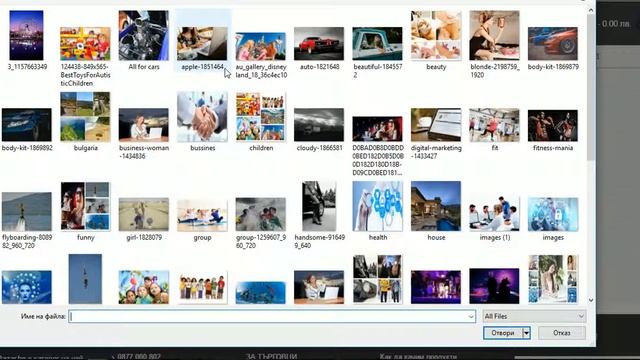The image size is (640, 360).
Task: Select the cloudy-1866581 image
Action: (x=319, y=125)
